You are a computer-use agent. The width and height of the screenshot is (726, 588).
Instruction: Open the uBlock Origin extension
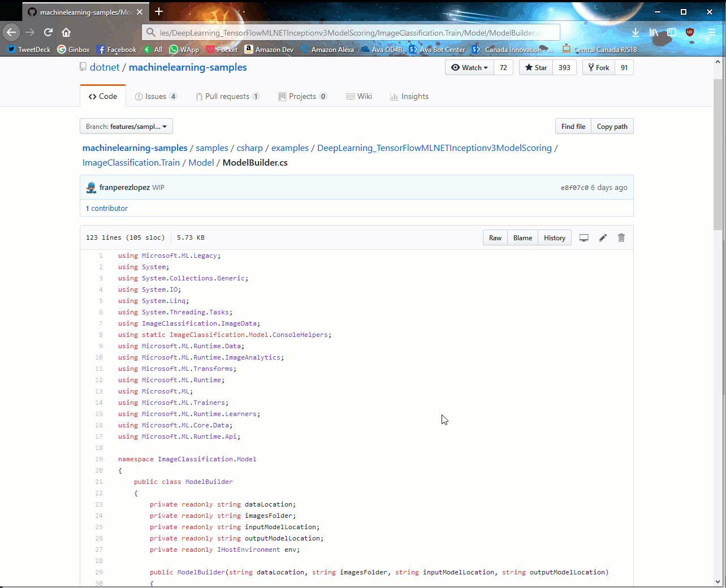tap(689, 32)
